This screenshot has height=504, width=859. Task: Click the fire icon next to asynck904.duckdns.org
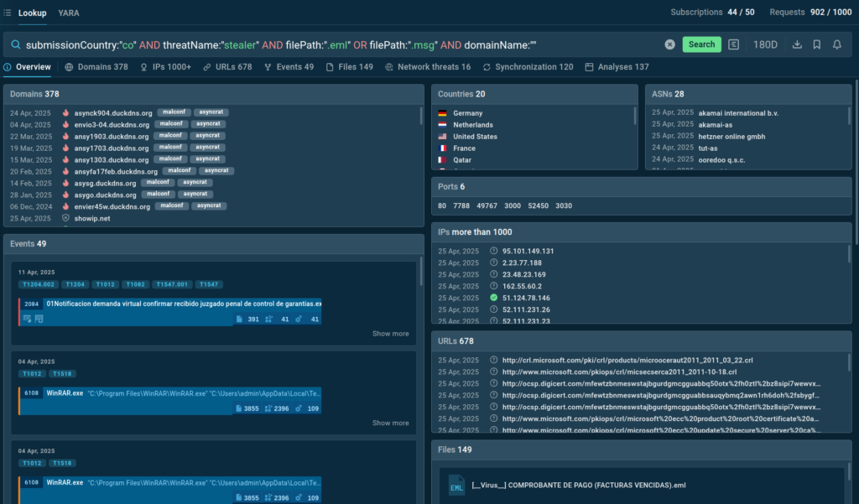click(65, 112)
